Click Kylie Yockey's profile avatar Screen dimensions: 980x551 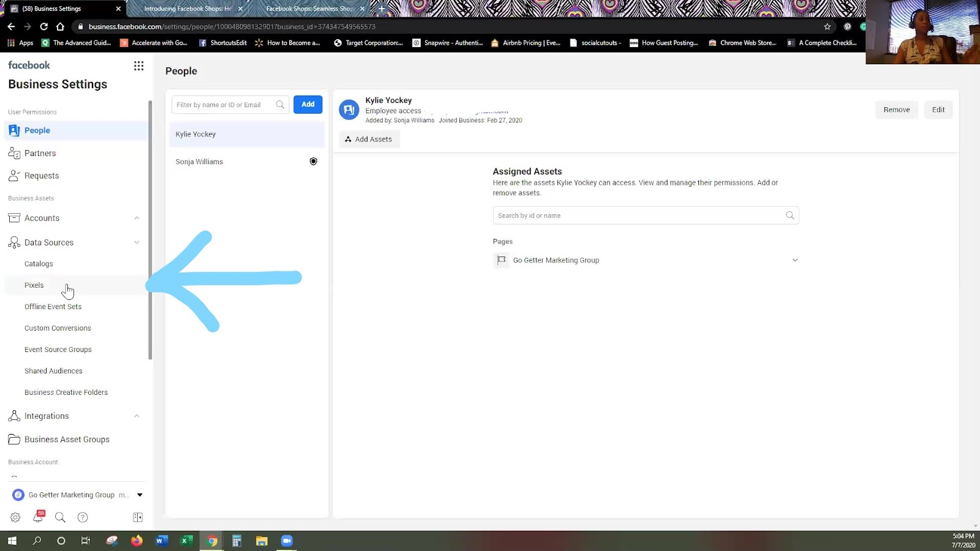point(349,110)
